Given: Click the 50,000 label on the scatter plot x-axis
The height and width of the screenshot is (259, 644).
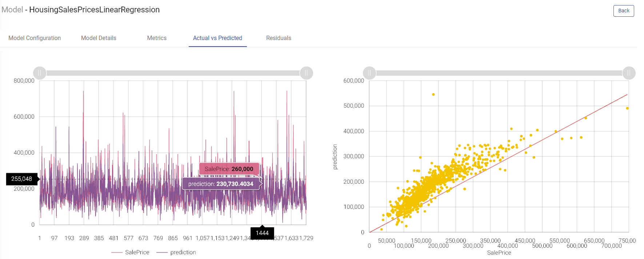Looking at the screenshot, I should point(387,240).
